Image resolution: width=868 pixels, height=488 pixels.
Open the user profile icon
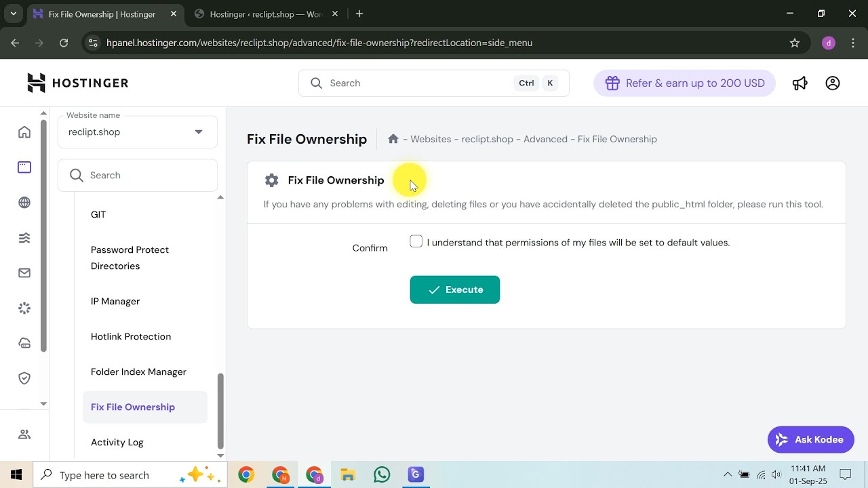pyautogui.click(x=833, y=83)
